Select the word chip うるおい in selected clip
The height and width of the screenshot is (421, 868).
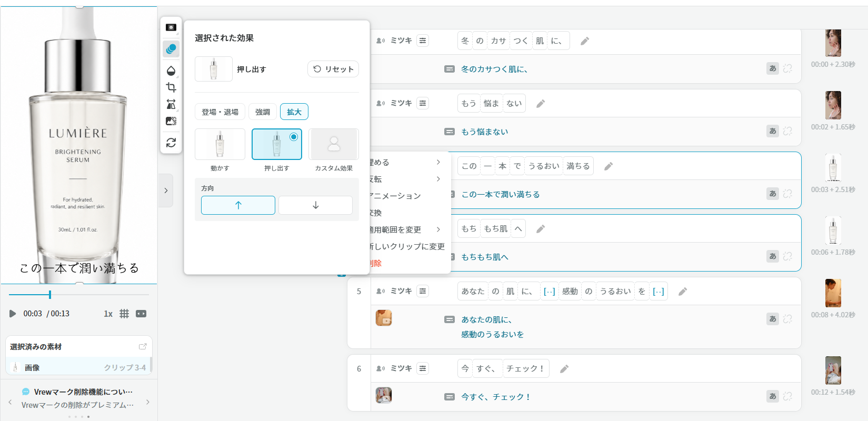coord(544,166)
